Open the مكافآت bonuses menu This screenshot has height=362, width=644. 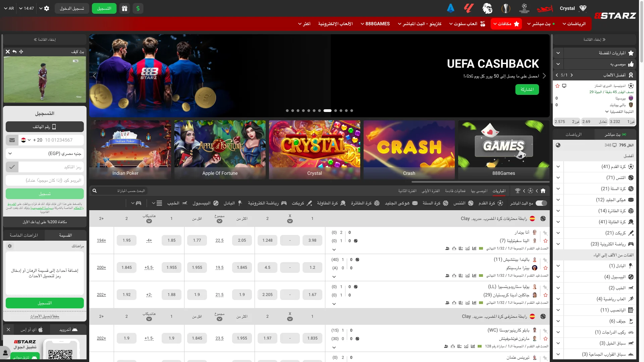506,24
